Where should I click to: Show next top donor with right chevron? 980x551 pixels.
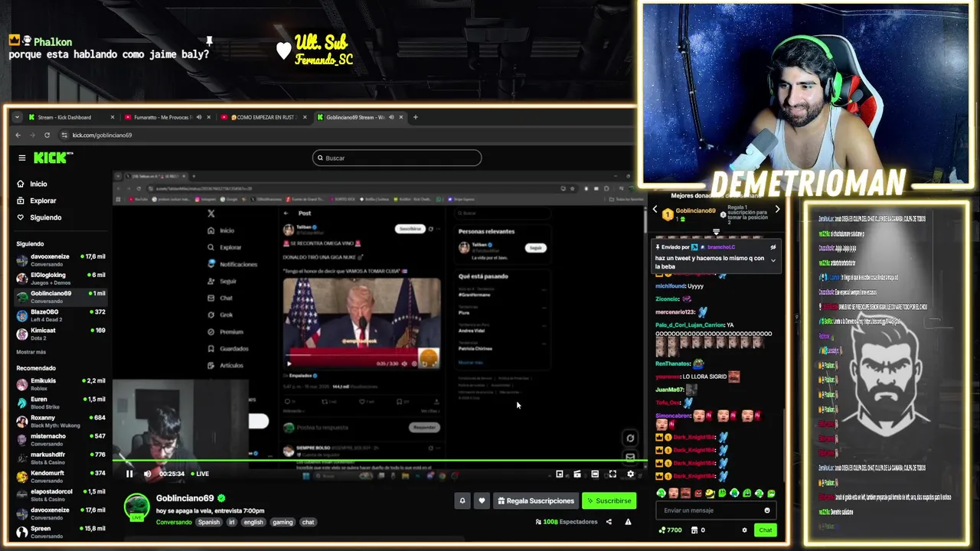(x=777, y=210)
